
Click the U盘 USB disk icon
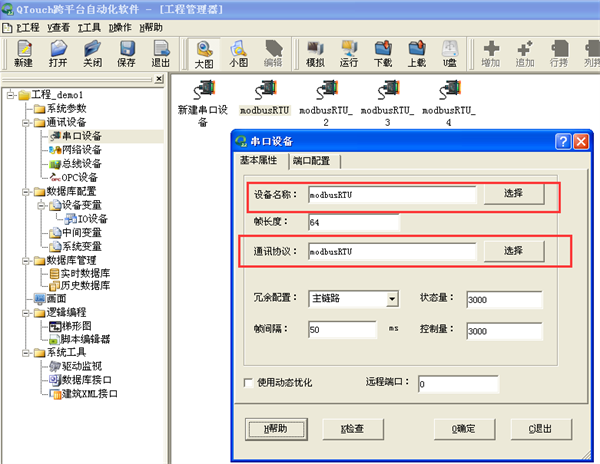(450, 54)
